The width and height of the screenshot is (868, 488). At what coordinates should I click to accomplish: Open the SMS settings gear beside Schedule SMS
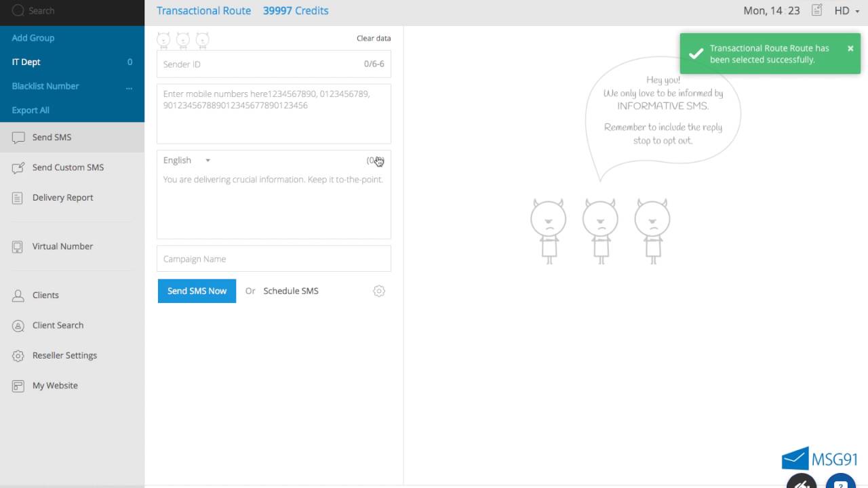click(379, 291)
